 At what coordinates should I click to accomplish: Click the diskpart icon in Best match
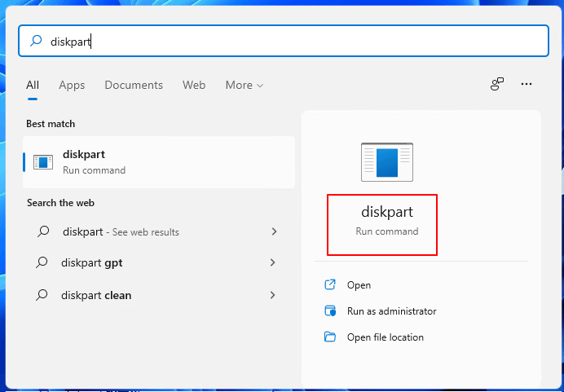[x=43, y=162]
